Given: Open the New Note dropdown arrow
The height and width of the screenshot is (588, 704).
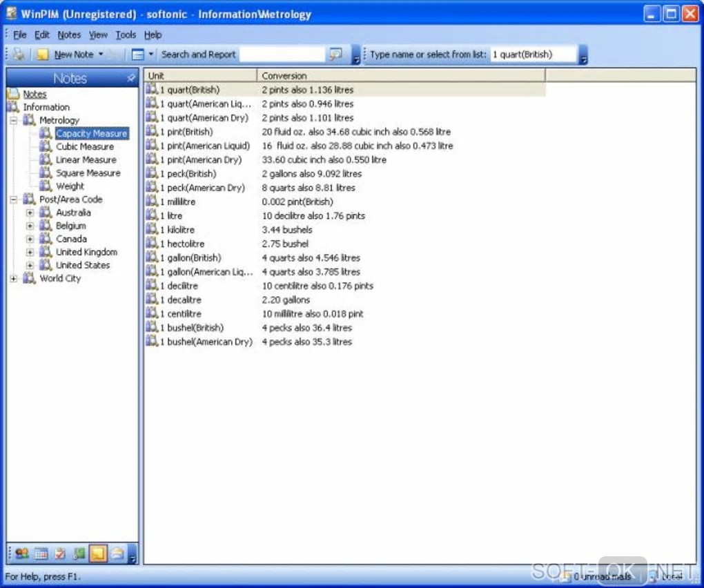Looking at the screenshot, I should (101, 55).
